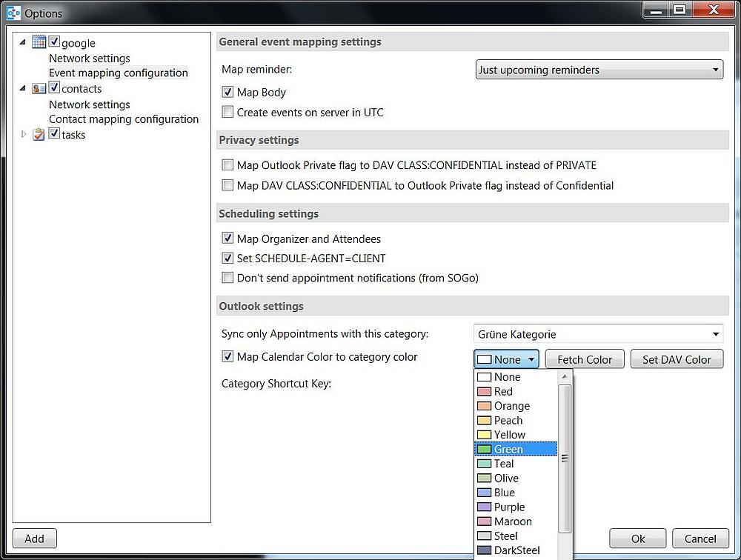Click the Cancel button

tap(700, 539)
